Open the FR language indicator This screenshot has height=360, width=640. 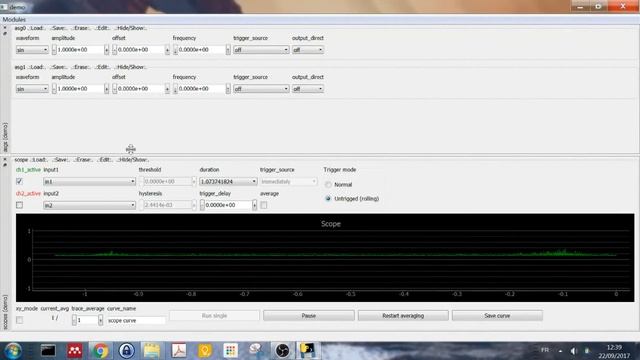[545, 350]
